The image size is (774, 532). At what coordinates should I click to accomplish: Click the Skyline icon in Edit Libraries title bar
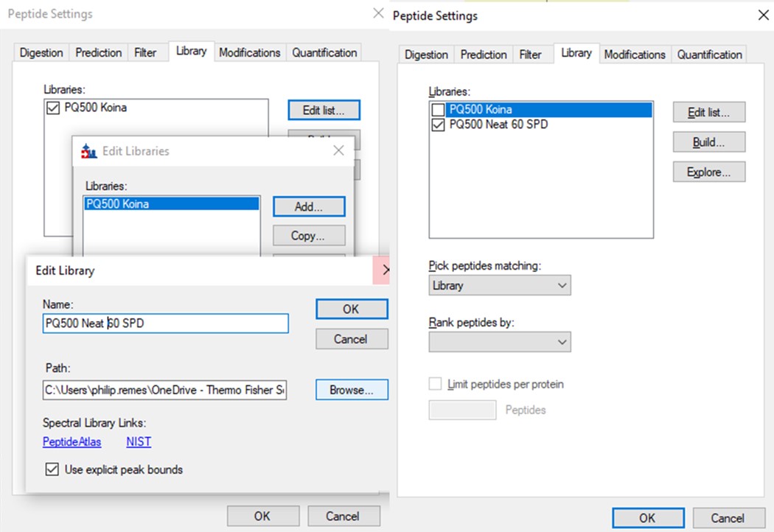click(x=89, y=151)
